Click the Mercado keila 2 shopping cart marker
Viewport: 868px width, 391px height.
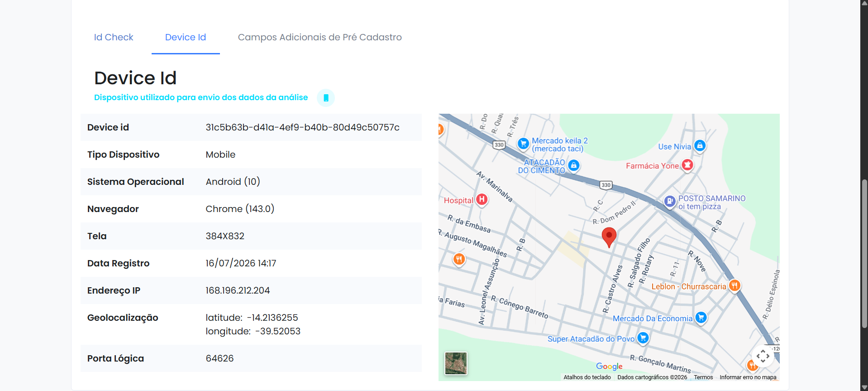[524, 144]
